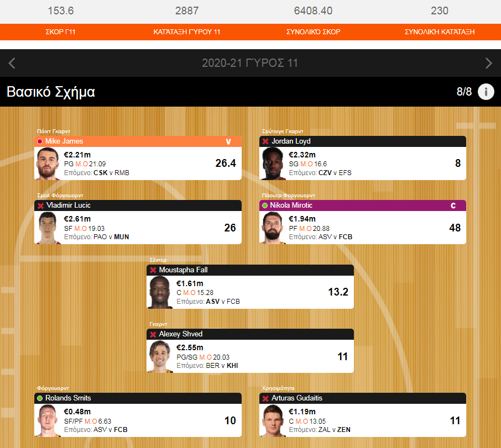Image resolution: width=501 pixels, height=448 pixels.
Task: Click red X beside Alexey Shved
Action: (153, 334)
